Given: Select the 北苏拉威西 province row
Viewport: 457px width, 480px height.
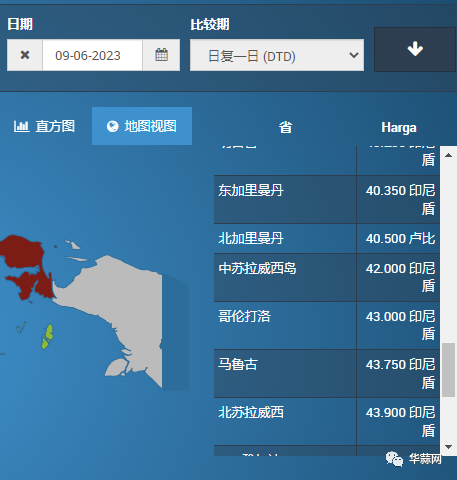Looking at the screenshot, I should coord(327,421).
